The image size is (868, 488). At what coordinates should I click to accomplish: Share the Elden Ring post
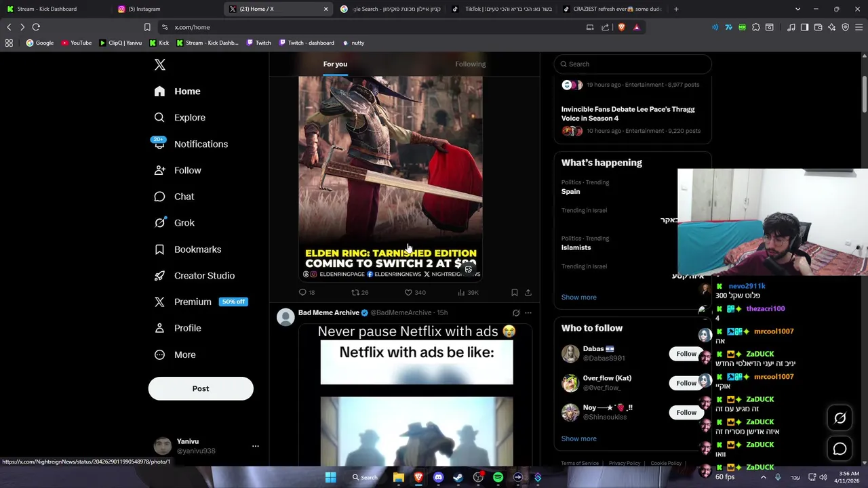coord(528,293)
